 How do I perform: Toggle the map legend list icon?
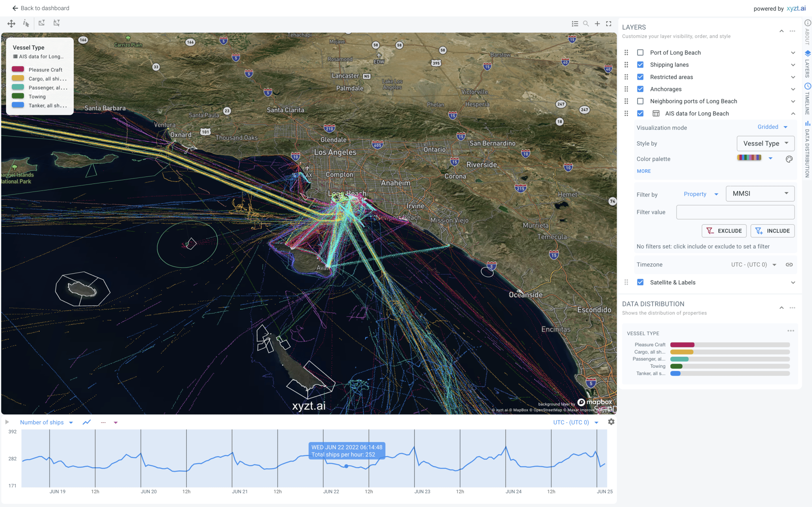point(575,24)
